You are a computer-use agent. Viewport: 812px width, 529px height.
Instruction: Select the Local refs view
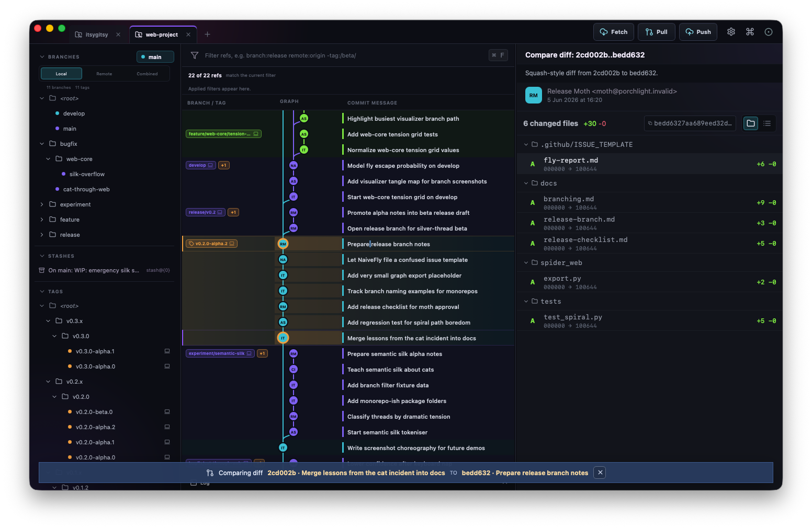(x=61, y=74)
